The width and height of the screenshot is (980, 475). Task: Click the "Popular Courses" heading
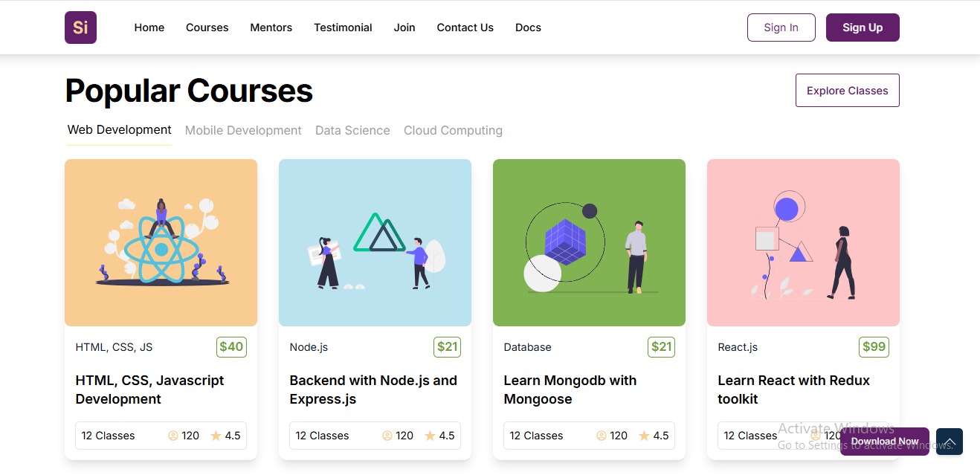[x=189, y=91]
